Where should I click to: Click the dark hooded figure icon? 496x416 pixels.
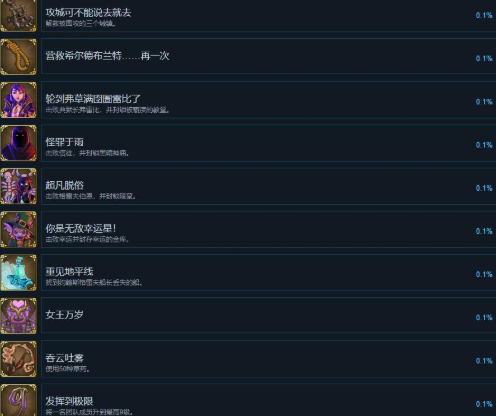(x=18, y=143)
